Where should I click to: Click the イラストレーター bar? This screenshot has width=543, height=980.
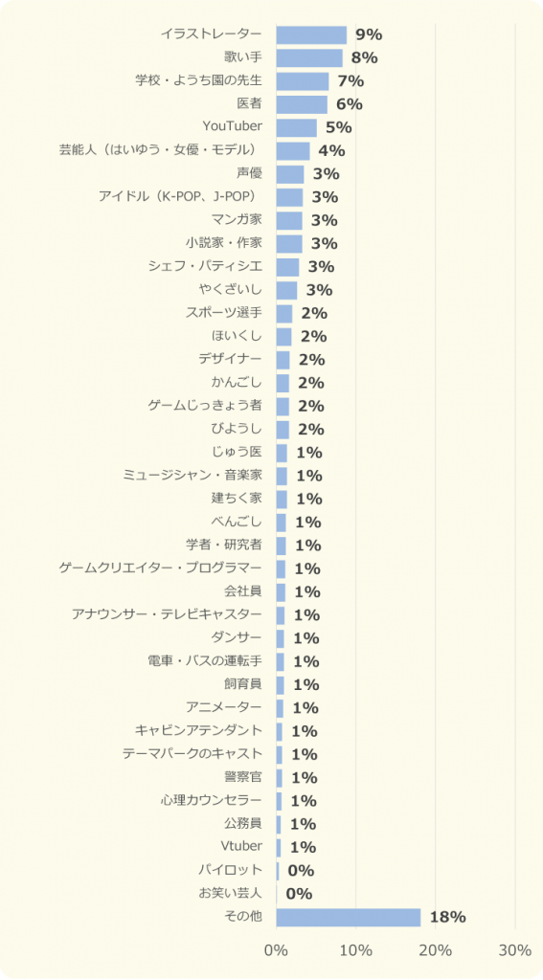point(311,35)
